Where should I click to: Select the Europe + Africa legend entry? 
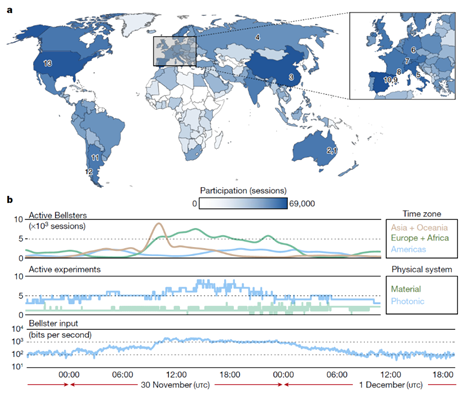(420, 238)
